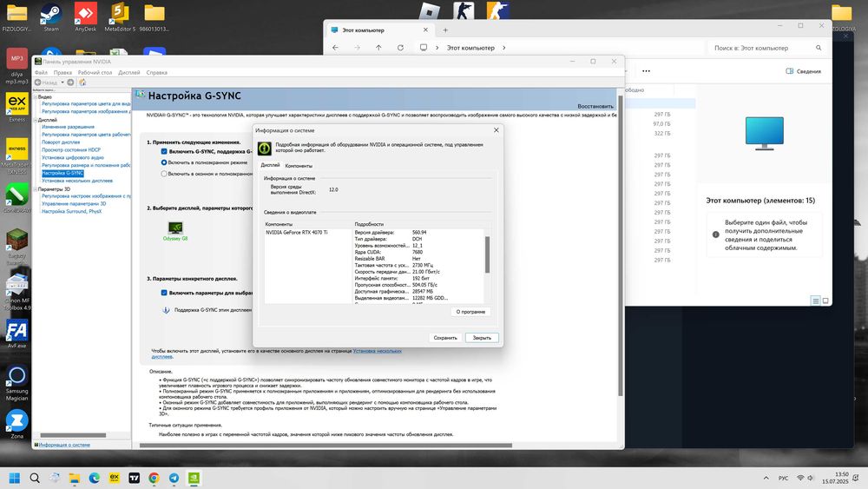Click the system info list vertical scrollbar
Viewport: 868px width, 489px height.
(487, 254)
